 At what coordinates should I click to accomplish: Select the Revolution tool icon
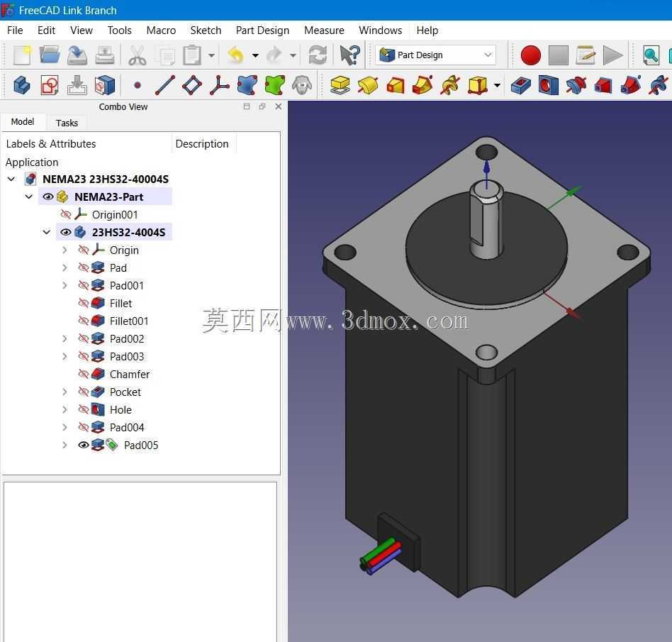(x=368, y=85)
